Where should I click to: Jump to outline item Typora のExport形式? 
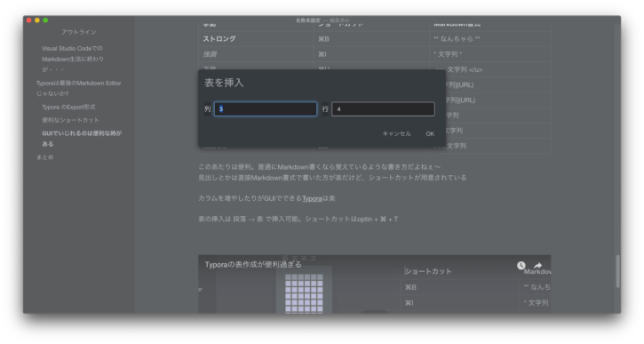pyautogui.click(x=68, y=107)
